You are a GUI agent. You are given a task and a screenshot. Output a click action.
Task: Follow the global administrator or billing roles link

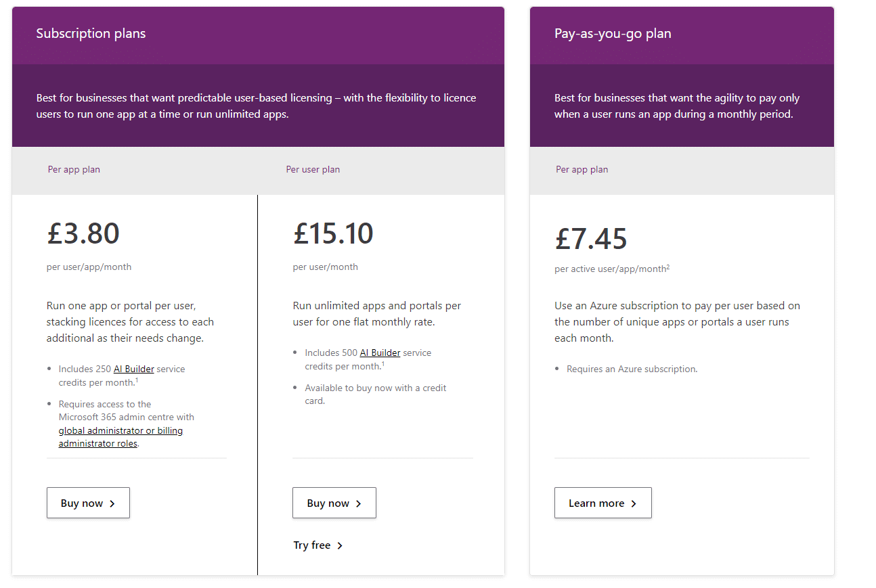coord(121,437)
